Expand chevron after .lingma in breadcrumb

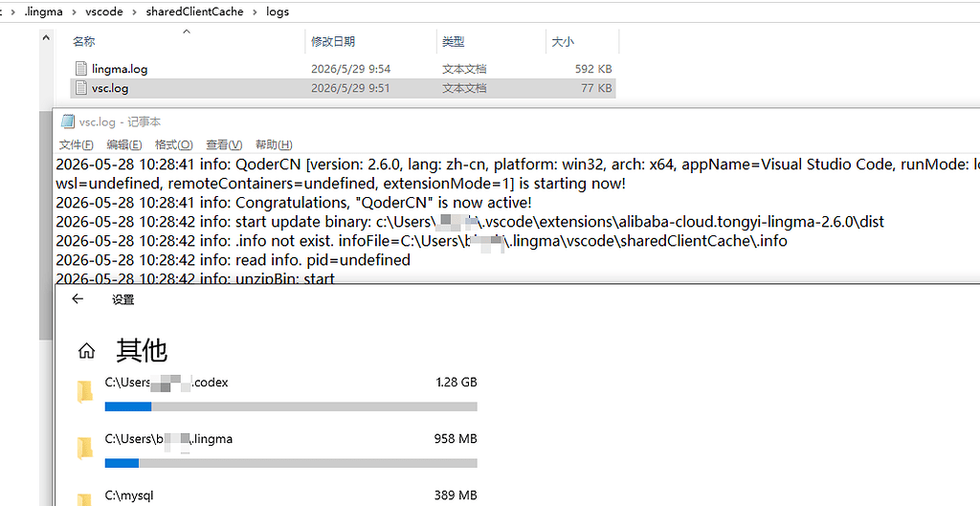click(x=75, y=11)
